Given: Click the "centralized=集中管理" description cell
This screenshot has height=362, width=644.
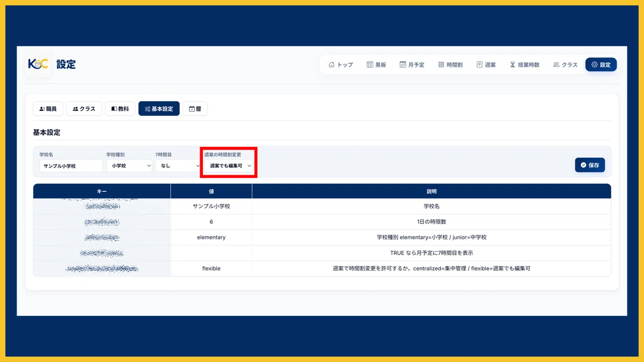Looking at the screenshot, I should tap(431, 268).
